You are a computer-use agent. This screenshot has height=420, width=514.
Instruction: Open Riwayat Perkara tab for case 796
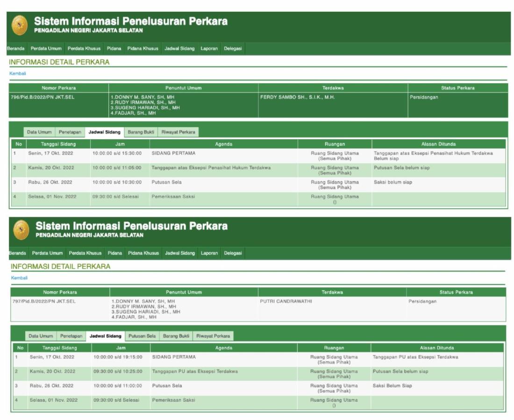178,132
